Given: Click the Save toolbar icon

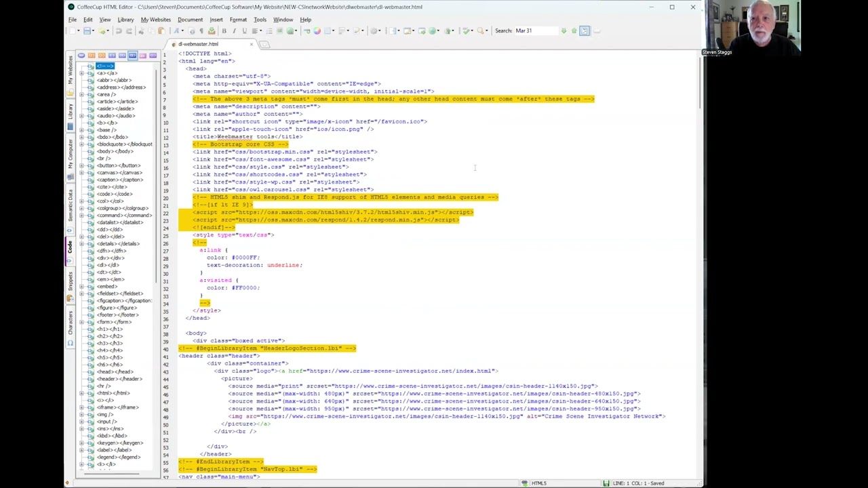Looking at the screenshot, I should point(87,30).
